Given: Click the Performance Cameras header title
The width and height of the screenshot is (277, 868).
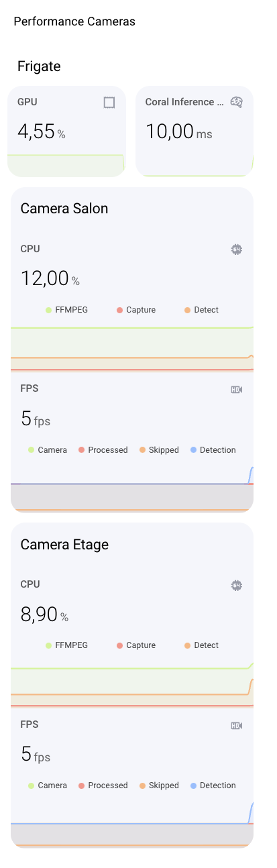Looking at the screenshot, I should pos(74,21).
